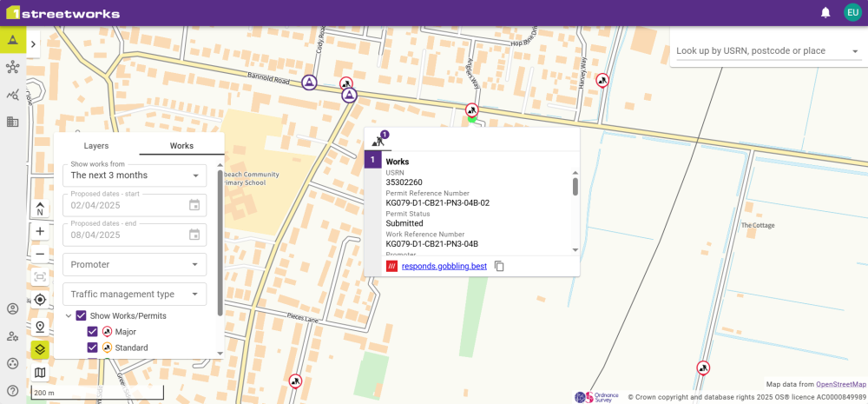Click the Work Reference Number value
This screenshot has height=404, width=868.
(431, 244)
